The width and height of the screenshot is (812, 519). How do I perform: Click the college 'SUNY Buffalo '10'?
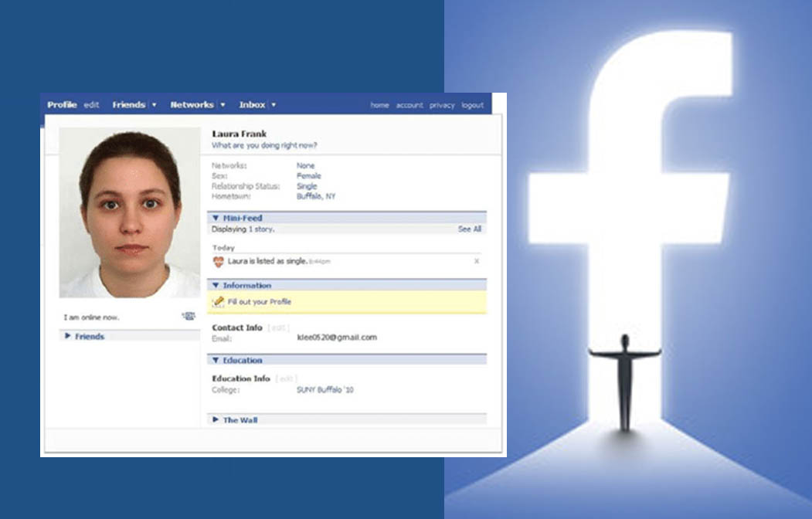click(x=324, y=390)
